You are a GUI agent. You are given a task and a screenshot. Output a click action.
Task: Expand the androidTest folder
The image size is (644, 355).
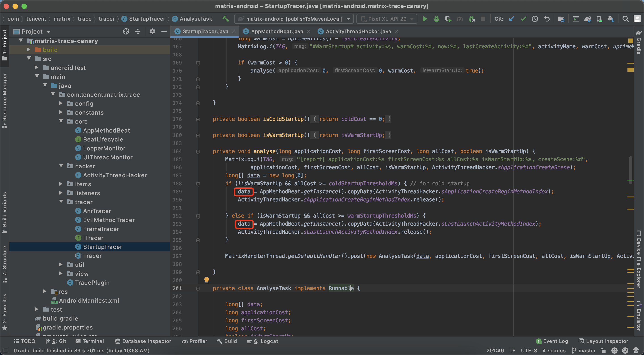(37, 68)
